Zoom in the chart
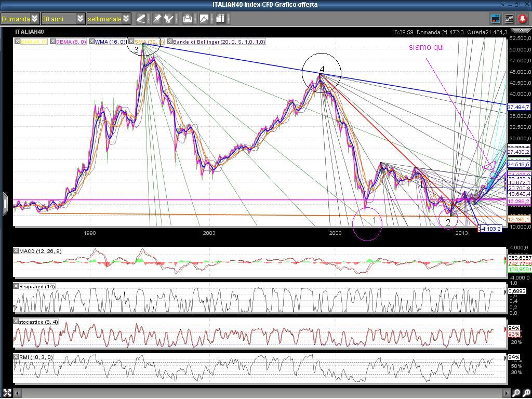532x399 pixels. (526, 393)
